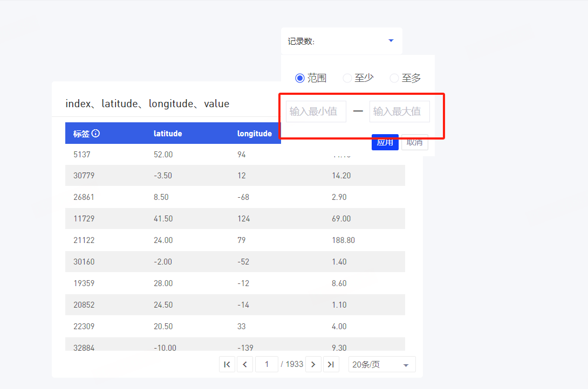Apply the filter with 应用 button
This screenshot has width=588, height=389.
click(385, 142)
